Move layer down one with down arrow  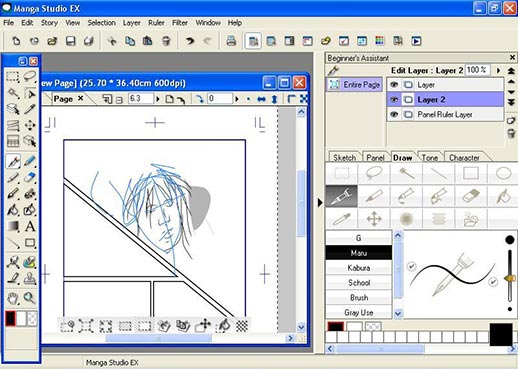point(511,92)
